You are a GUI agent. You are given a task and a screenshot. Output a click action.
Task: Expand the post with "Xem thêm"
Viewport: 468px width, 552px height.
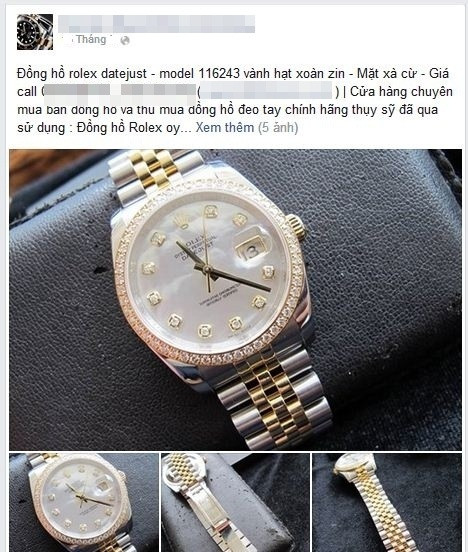225,127
